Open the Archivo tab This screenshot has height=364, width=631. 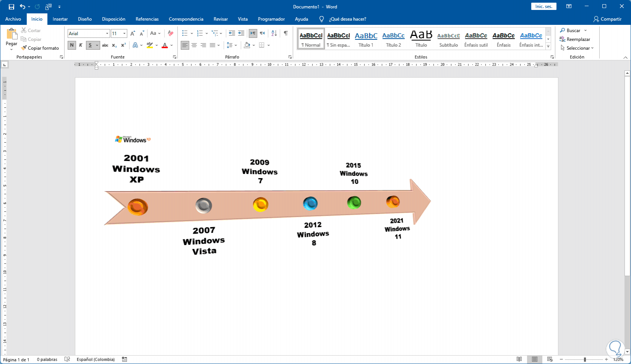pos(13,19)
